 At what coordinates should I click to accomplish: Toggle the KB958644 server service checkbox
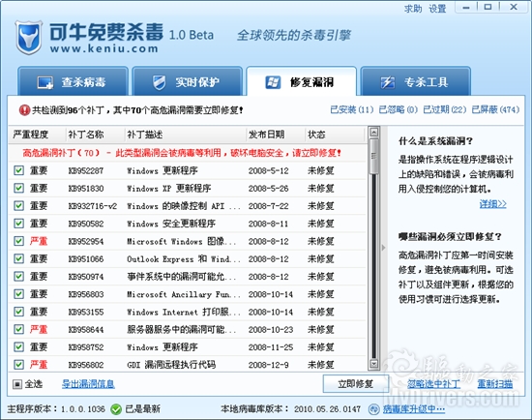(x=18, y=329)
